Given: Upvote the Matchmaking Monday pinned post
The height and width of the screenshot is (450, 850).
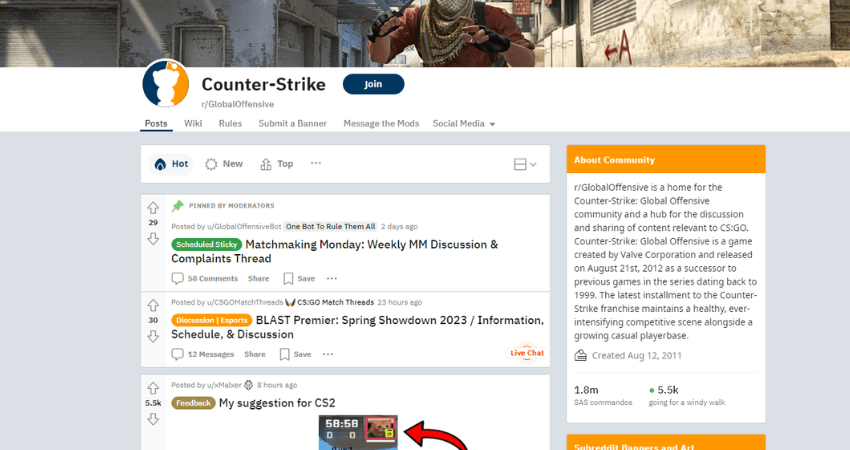Looking at the screenshot, I should (x=153, y=208).
